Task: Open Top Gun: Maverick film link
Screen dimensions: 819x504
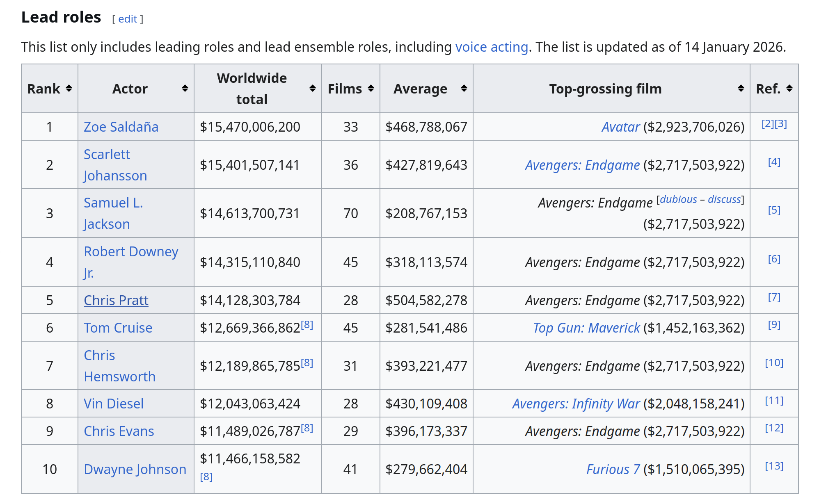Action: pyautogui.click(x=586, y=328)
